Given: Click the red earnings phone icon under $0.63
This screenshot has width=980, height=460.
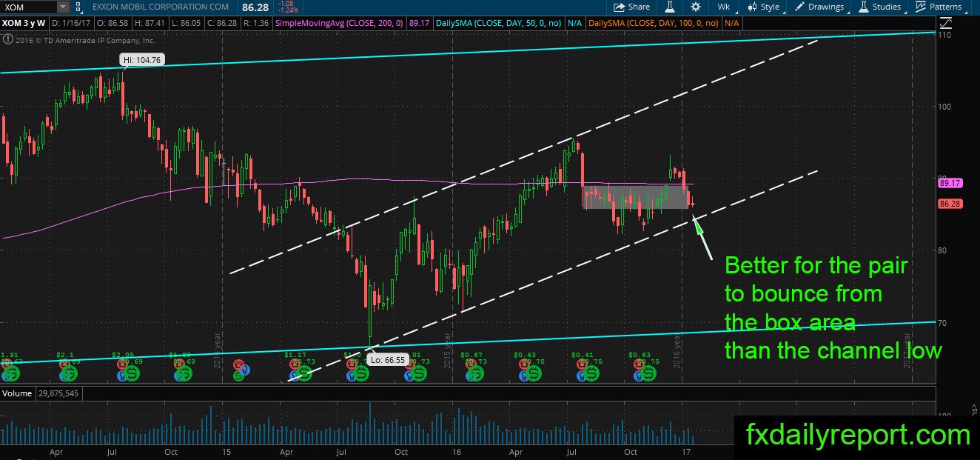Looking at the screenshot, I should tap(639, 364).
